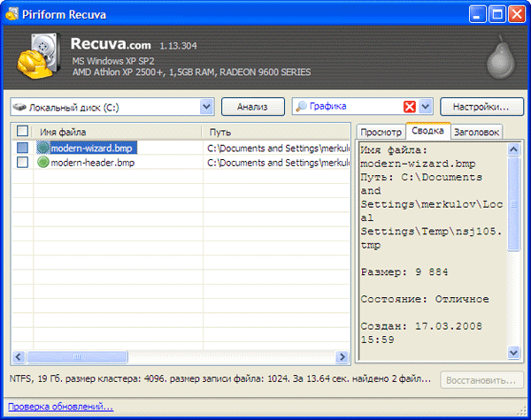Click the drive icon in the disk selector
Viewport: 531px width, 420px height.
(x=19, y=107)
